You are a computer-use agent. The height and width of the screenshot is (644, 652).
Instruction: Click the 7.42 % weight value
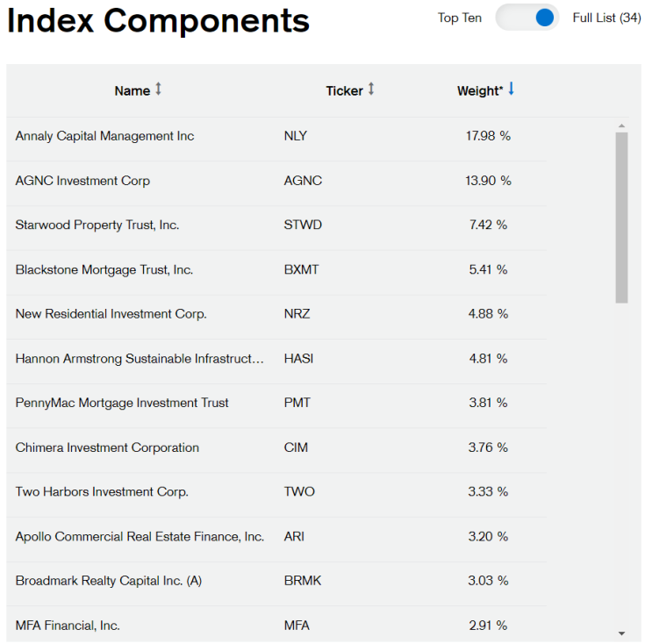coord(488,225)
